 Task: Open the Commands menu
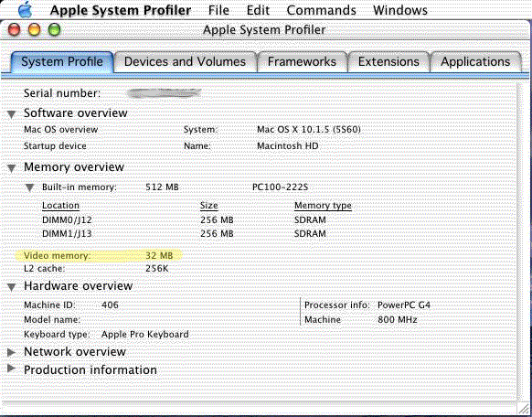[322, 10]
